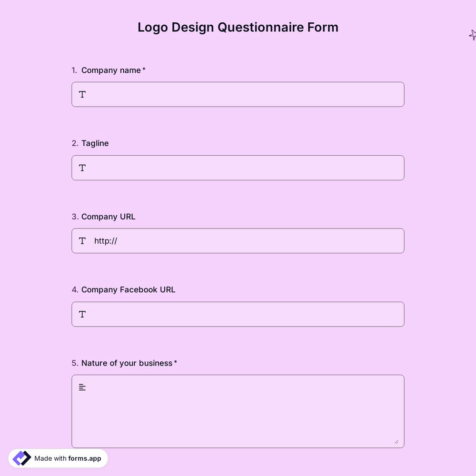Open the forms.app link in the footer badge

tap(84, 458)
